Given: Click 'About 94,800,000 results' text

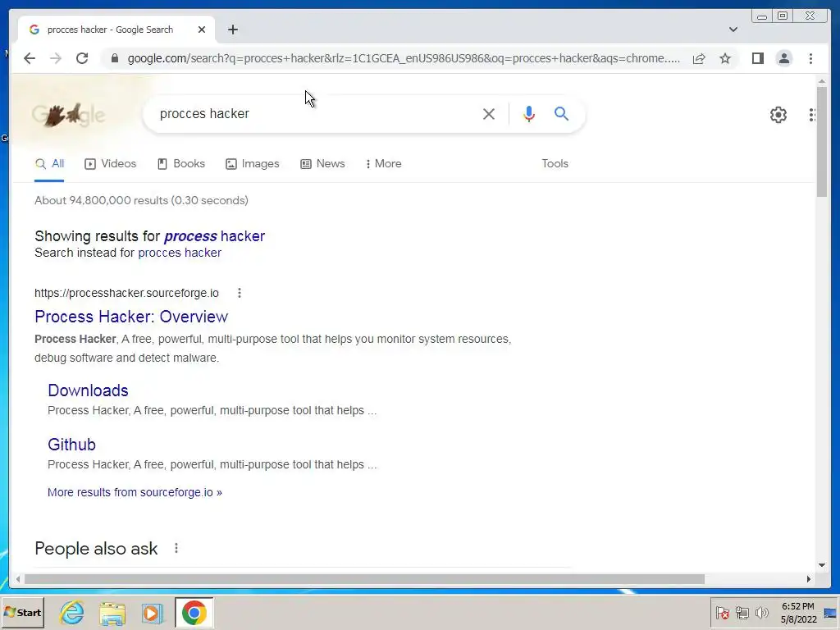Looking at the screenshot, I should 141,200.
